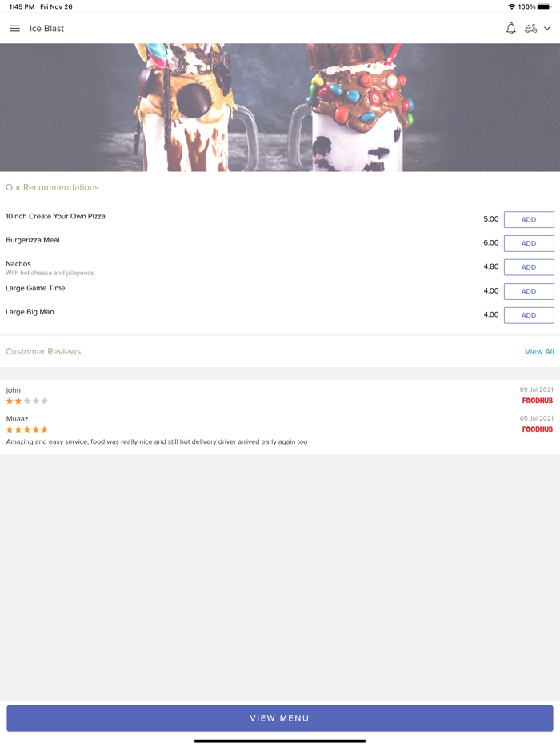Add Burgerizza Meal to order
Image resolution: width=560 pixels, height=747 pixels.
(529, 243)
